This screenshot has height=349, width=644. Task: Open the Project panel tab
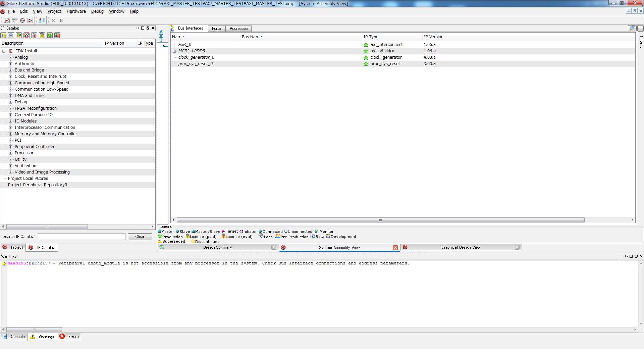[x=13, y=248]
